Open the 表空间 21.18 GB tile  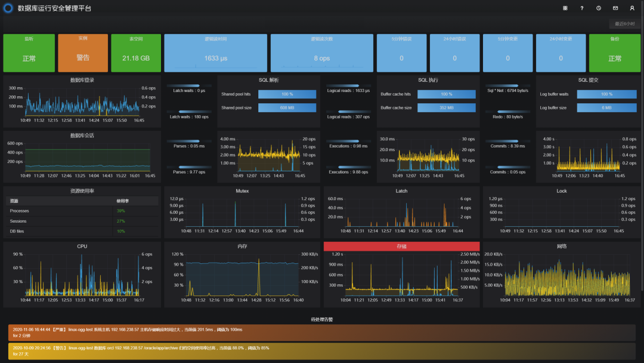click(136, 53)
